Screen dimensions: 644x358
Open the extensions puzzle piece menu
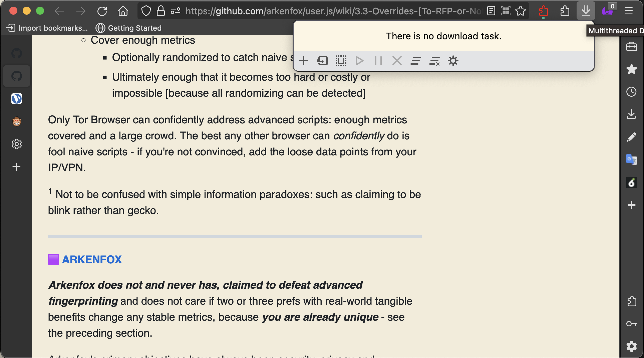pos(565,11)
